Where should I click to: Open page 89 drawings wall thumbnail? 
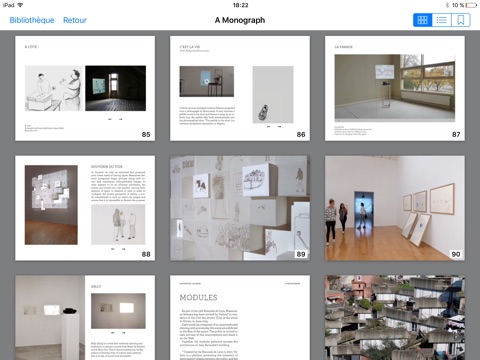(240, 208)
